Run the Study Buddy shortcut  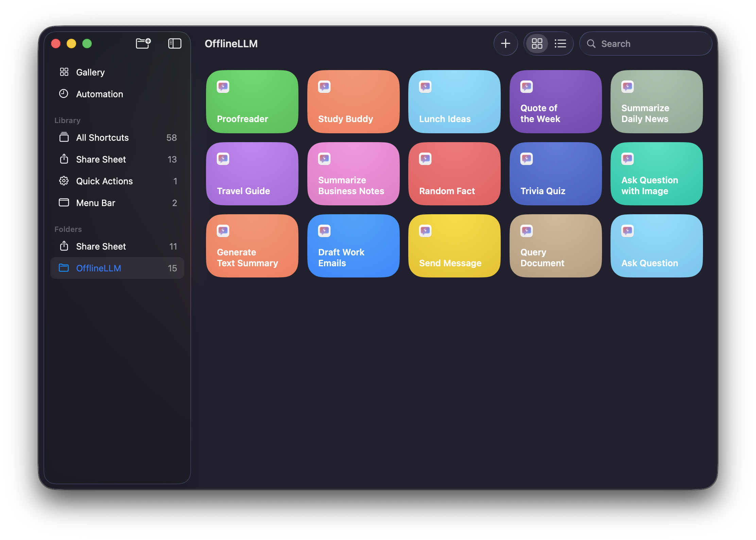(353, 102)
